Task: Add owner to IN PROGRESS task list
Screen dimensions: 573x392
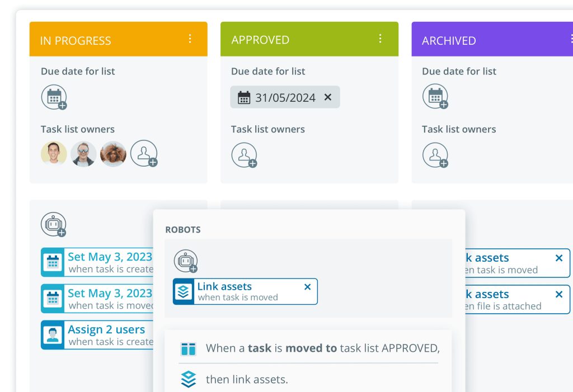Action: point(144,153)
